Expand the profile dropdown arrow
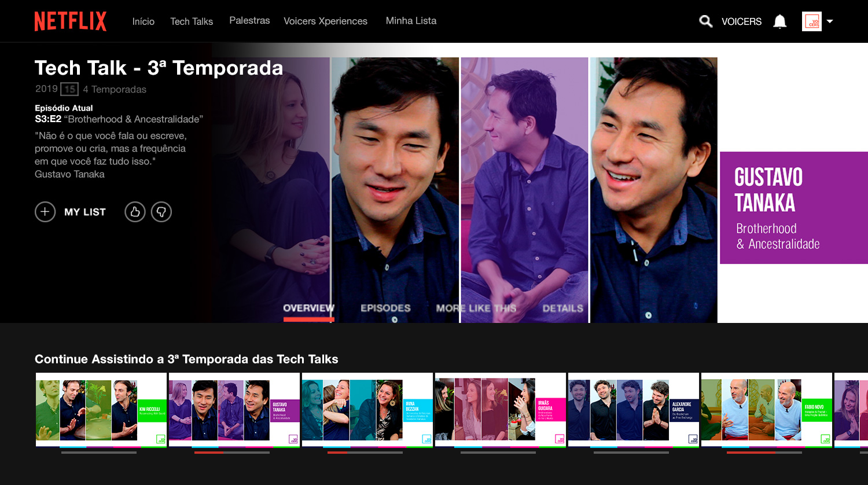 [x=830, y=21]
